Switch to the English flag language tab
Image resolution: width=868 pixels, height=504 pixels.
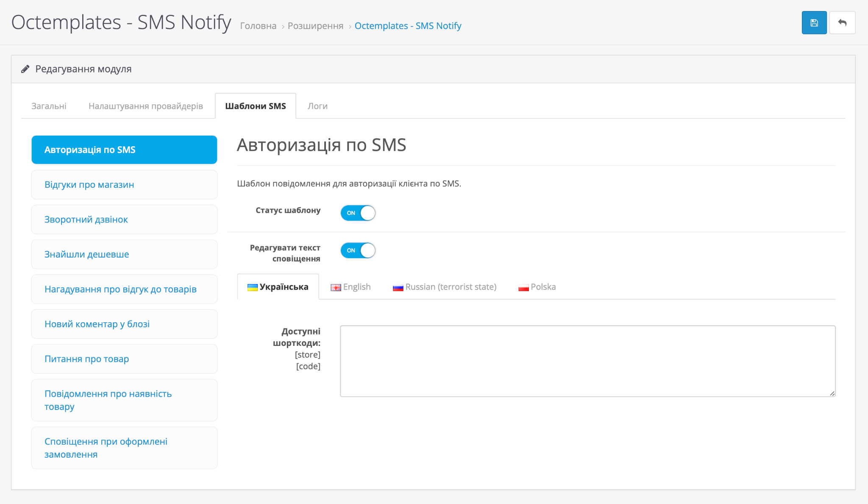coord(351,287)
